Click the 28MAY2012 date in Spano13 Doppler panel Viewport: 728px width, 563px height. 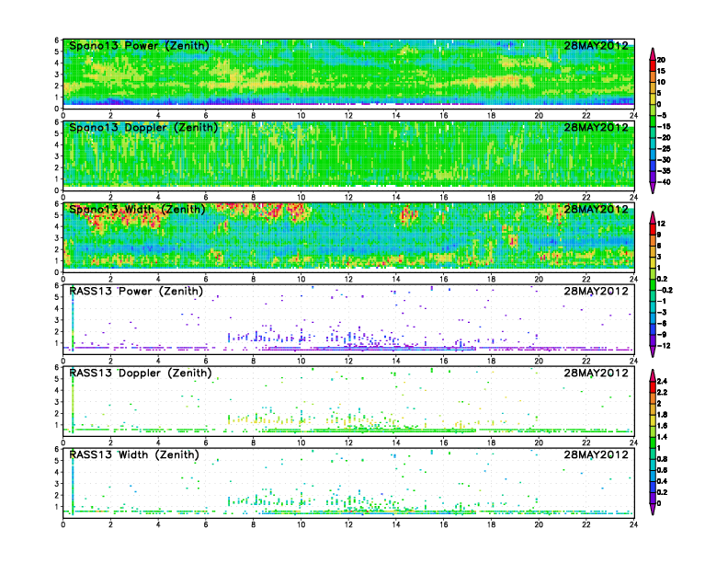click(596, 127)
